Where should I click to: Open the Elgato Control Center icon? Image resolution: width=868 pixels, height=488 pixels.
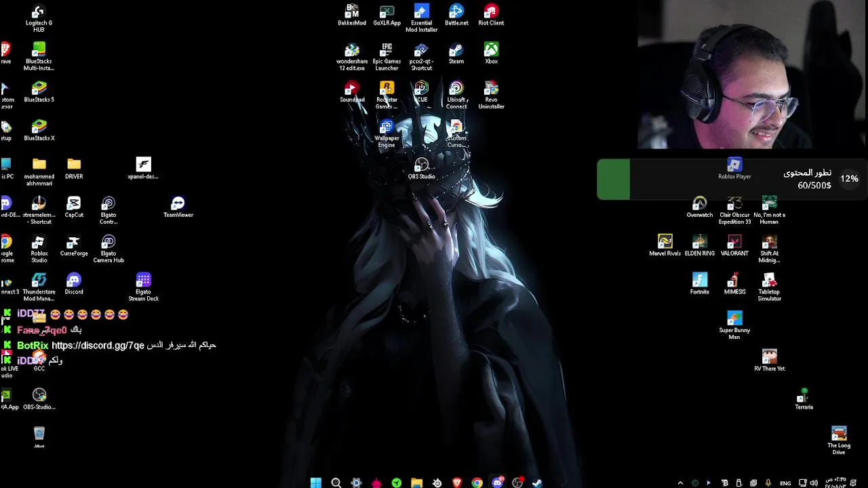tap(108, 211)
